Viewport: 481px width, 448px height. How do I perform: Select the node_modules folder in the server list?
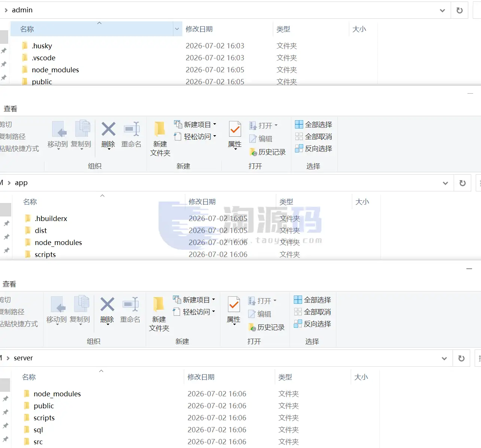57,394
